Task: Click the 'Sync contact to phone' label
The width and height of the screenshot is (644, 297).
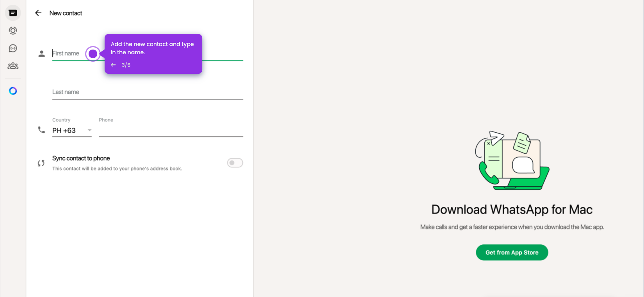Action: (81, 158)
